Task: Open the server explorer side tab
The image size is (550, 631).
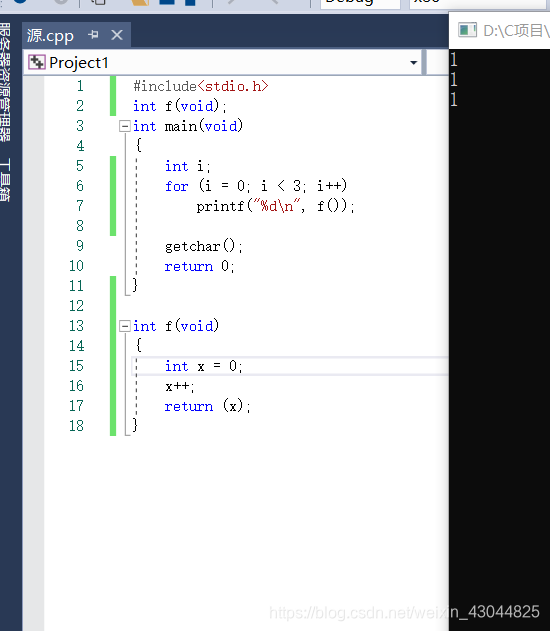Action: (5, 82)
